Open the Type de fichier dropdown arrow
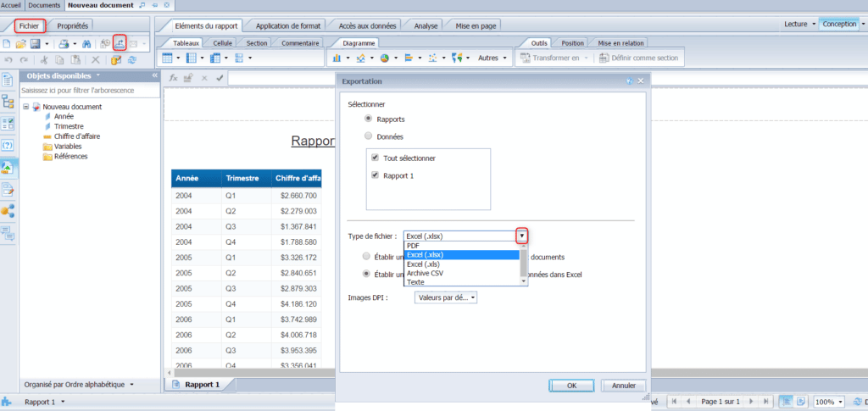 [x=522, y=236]
